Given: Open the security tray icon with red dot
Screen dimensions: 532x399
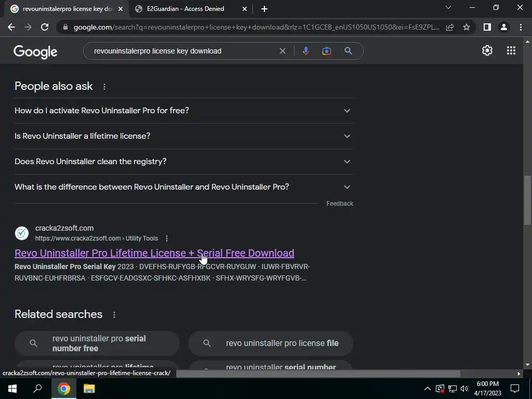Looking at the screenshot, I should tap(440, 389).
